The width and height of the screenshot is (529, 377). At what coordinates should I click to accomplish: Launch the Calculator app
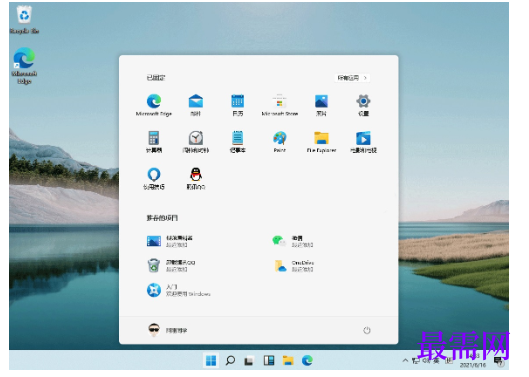point(154,142)
